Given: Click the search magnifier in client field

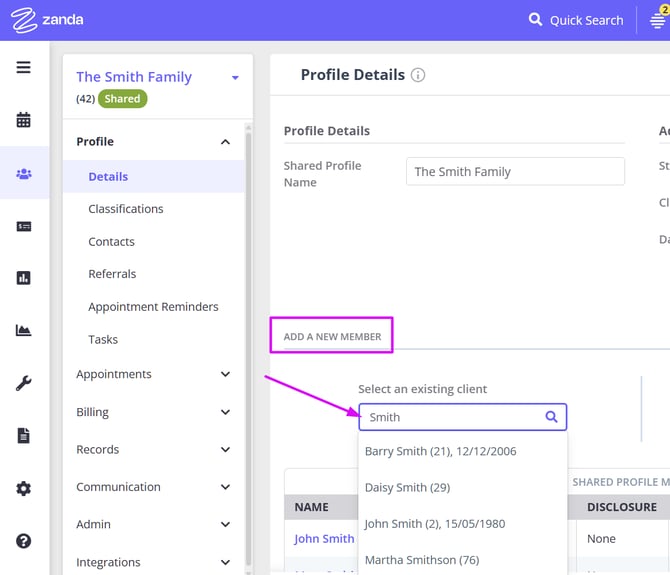Looking at the screenshot, I should coord(551,417).
